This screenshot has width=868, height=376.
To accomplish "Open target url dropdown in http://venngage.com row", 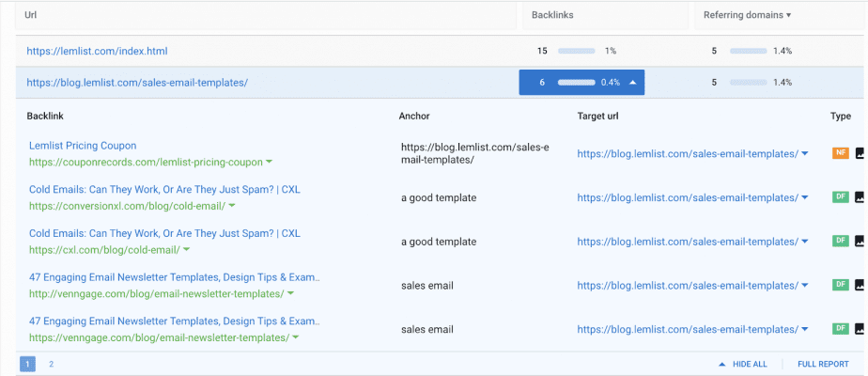I will (x=805, y=286).
